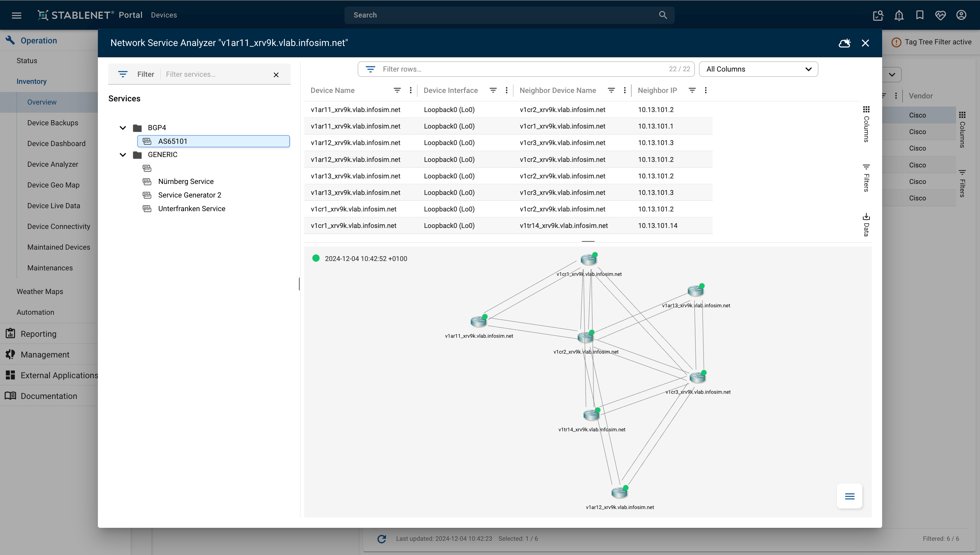
Task: Open Device Analyzer
Action: [52, 164]
